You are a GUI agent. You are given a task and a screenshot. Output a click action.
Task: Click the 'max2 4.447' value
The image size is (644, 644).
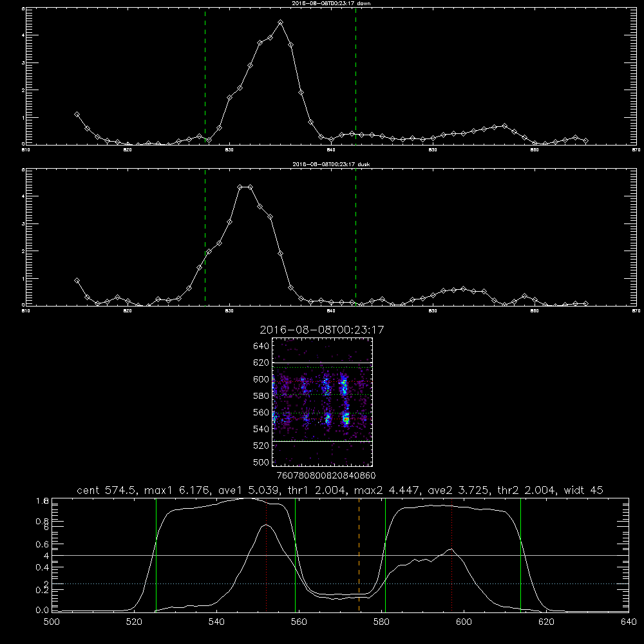tap(386, 490)
